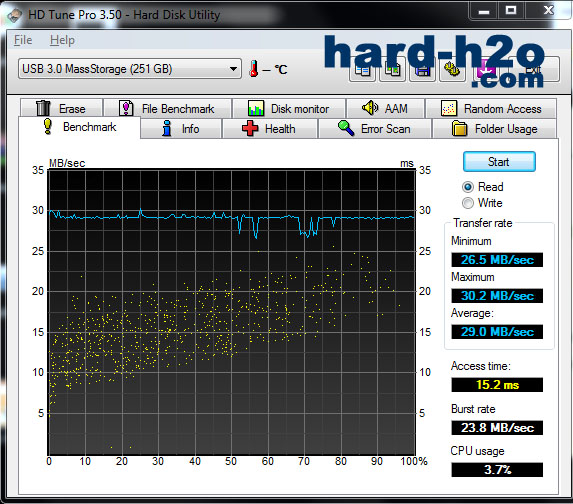Click the trash can Erase icon

click(x=43, y=108)
